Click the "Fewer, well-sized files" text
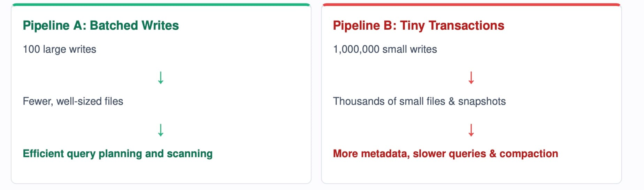 [73, 101]
